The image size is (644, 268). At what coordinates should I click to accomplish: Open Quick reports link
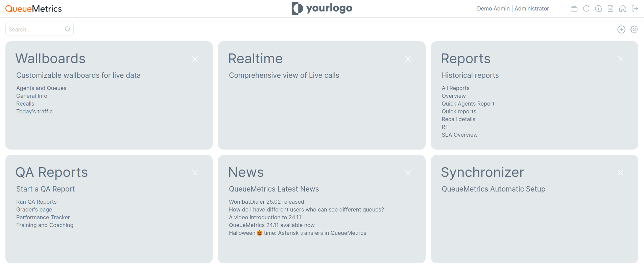(459, 111)
